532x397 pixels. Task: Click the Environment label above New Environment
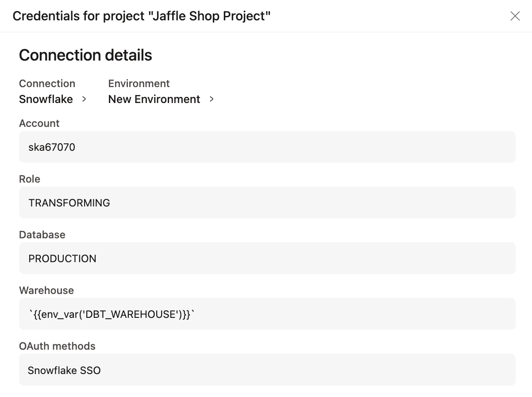(139, 84)
